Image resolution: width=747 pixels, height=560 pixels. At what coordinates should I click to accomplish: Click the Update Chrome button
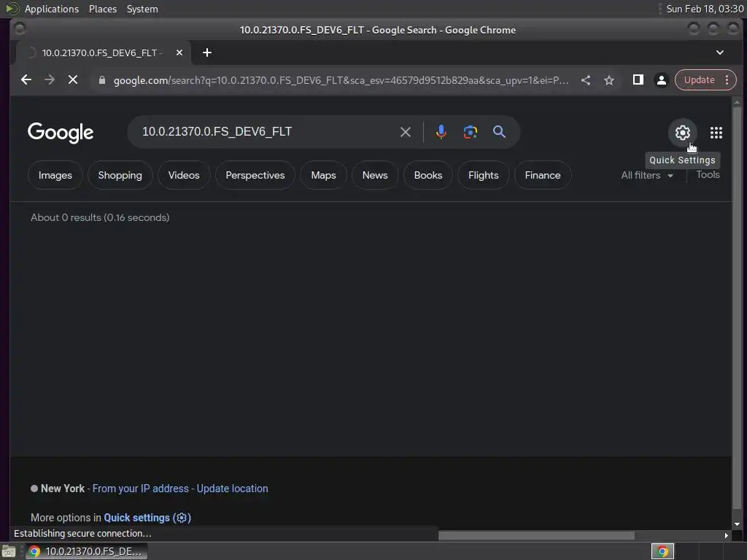click(699, 80)
